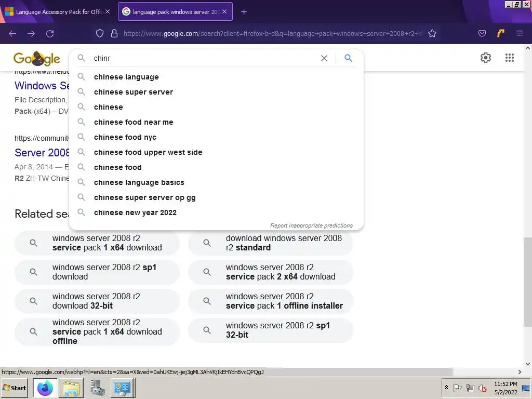Screen dimensions: 532x399
Task: Open Google quick settings gear
Action: pos(486,58)
